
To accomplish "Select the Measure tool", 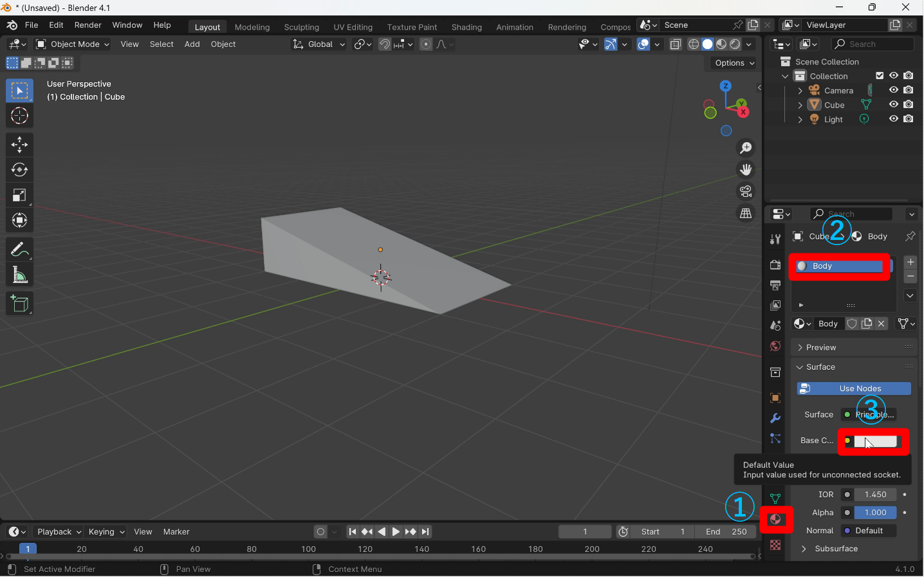I will (19, 275).
